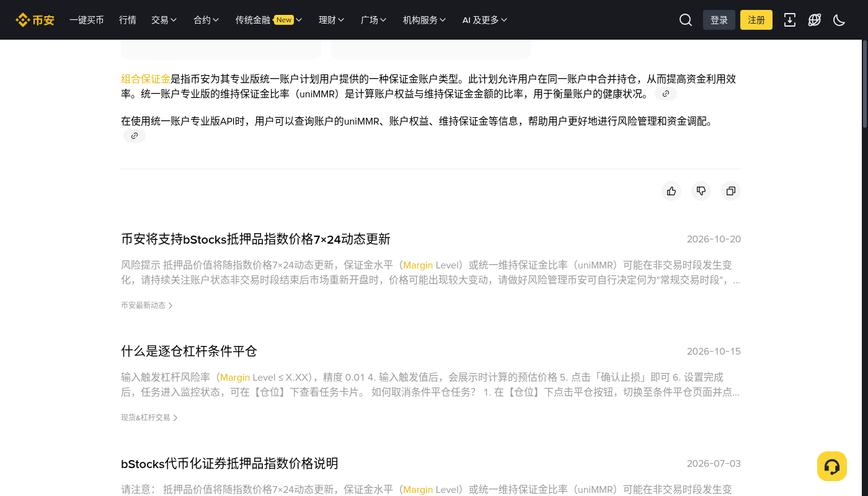Image resolution: width=868 pixels, height=496 pixels.
Task: Expand the 交易 dropdown menu
Action: pos(164,20)
